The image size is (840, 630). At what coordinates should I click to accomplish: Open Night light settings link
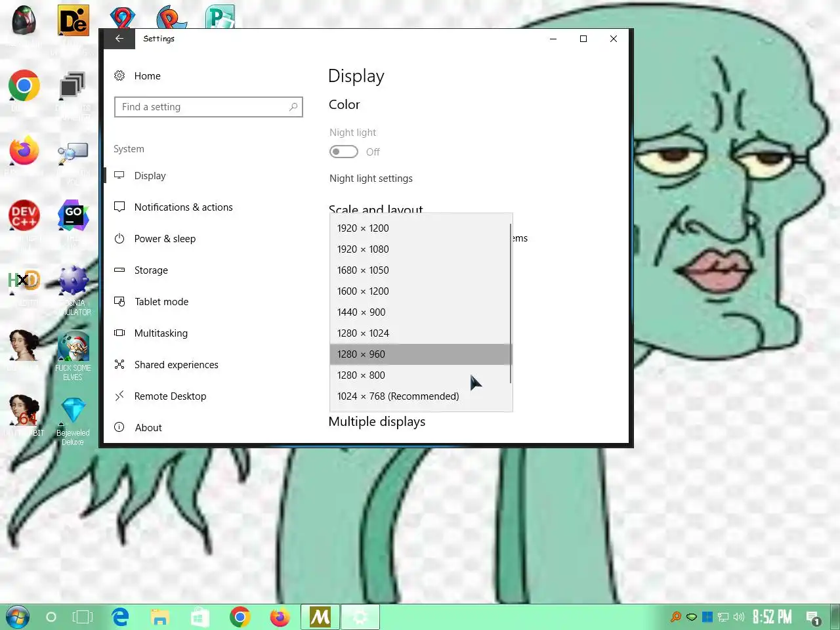(371, 178)
